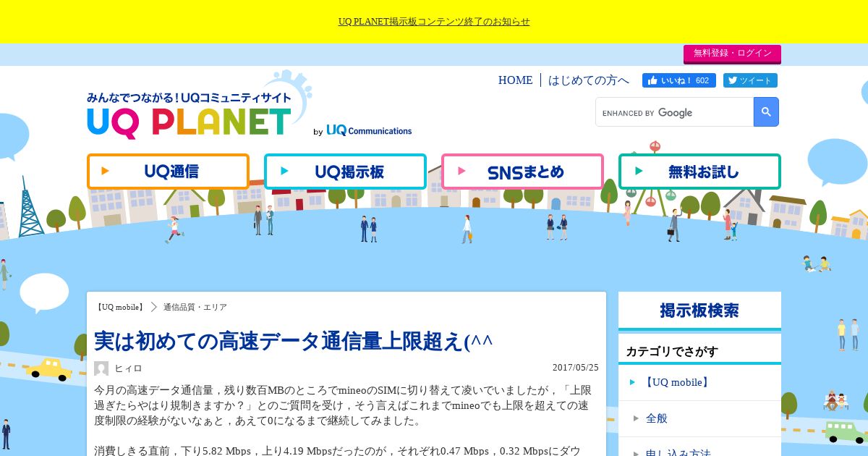The width and height of the screenshot is (868, 456).
Task: Expand the 【UQ mobile】 category in sidebar
Action: click(x=699, y=382)
